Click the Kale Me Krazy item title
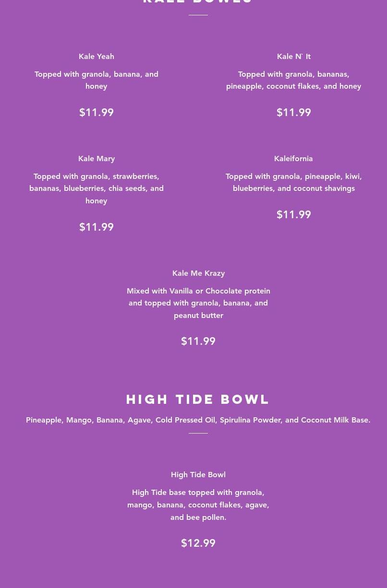The width and height of the screenshot is (387, 588). point(198,273)
